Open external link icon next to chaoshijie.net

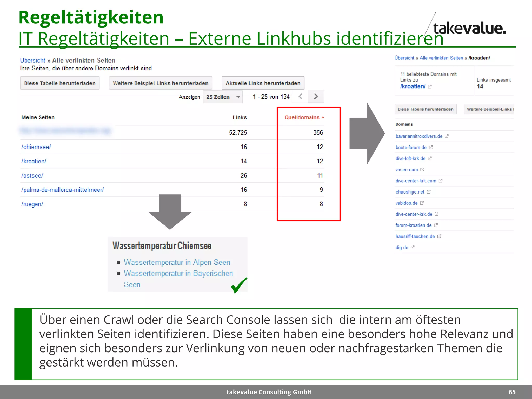[429, 192]
